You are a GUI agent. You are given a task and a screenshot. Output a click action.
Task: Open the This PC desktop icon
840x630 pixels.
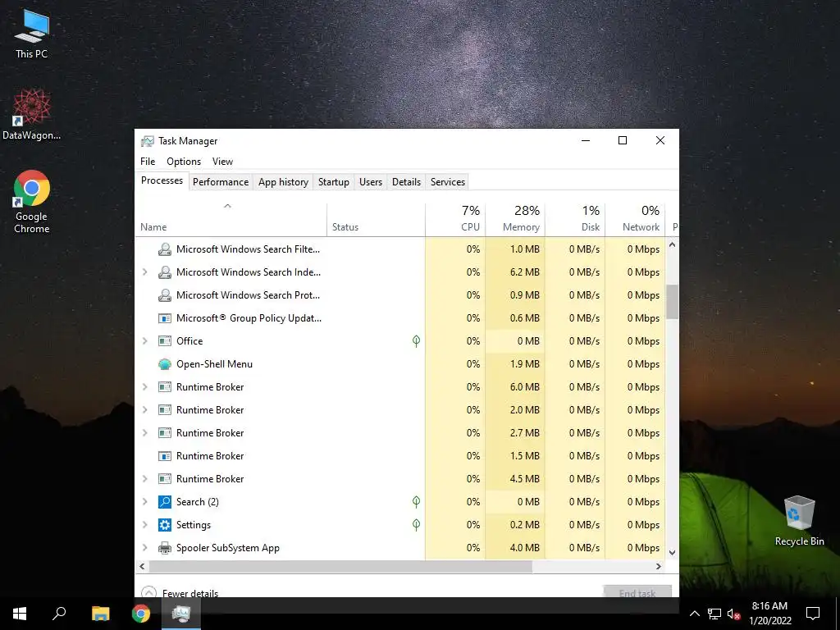tap(31, 34)
